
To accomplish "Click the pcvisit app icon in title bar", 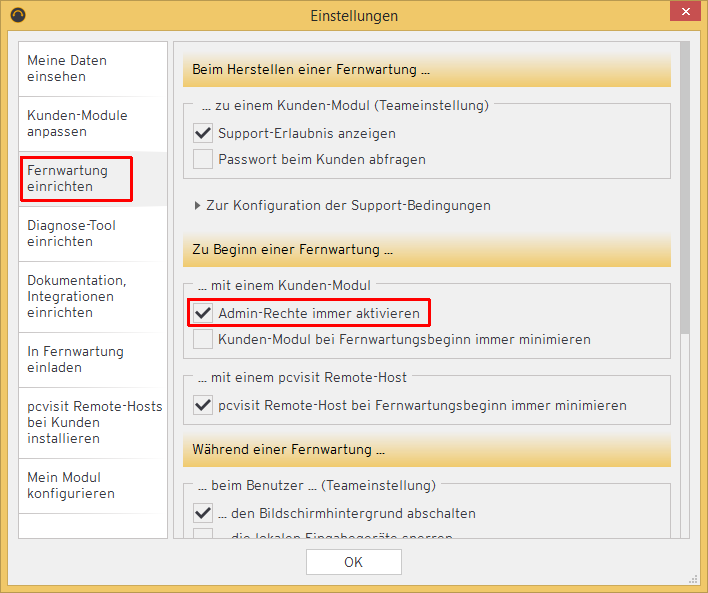I will 17,15.
